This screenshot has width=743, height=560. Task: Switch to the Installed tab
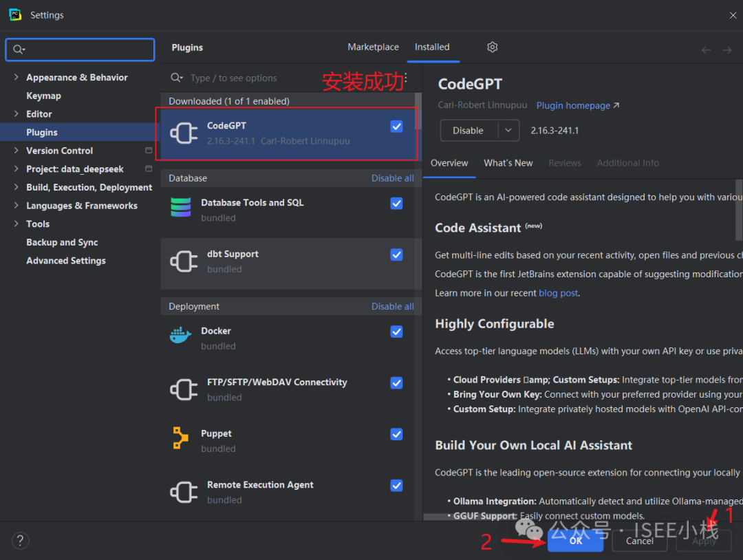click(432, 47)
